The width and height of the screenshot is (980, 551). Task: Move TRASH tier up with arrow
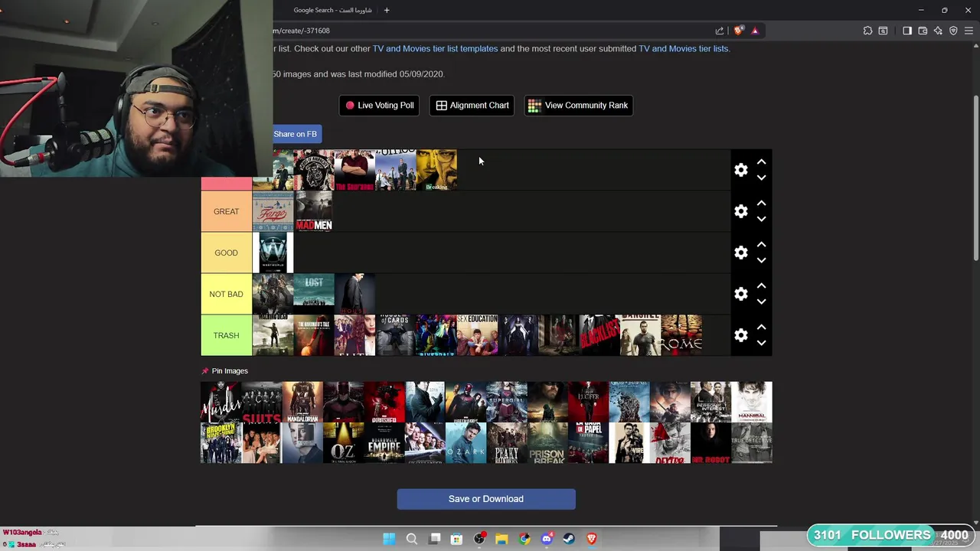761,328
